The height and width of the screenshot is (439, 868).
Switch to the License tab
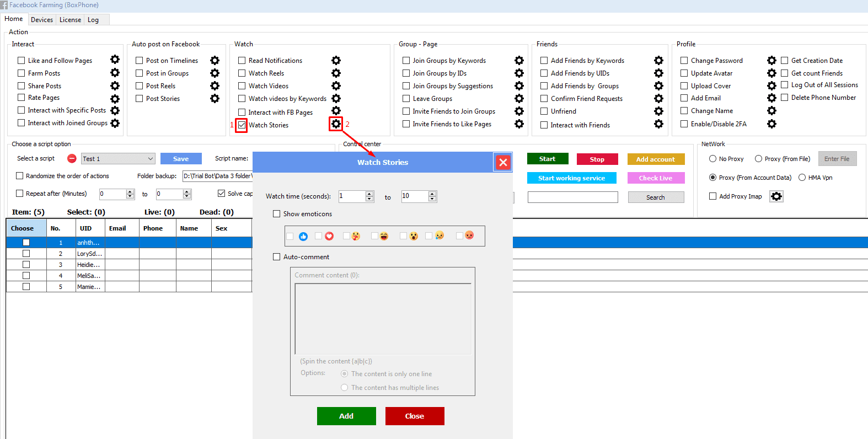pos(70,20)
